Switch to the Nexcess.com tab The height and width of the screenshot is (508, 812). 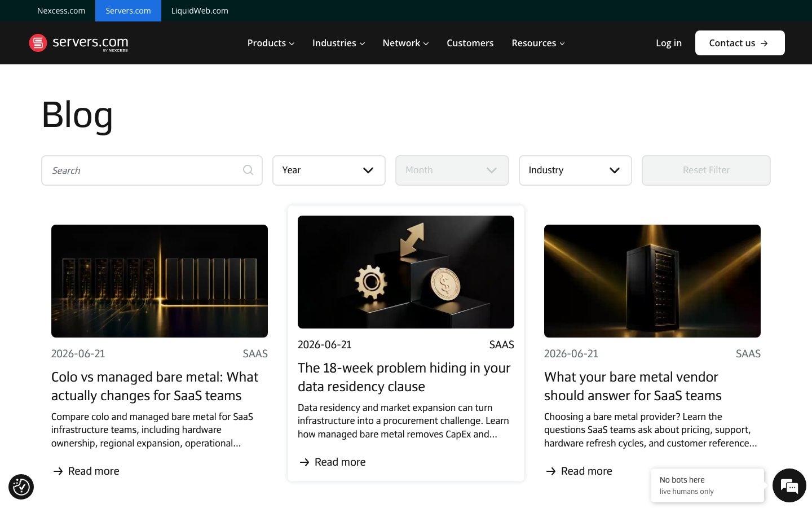coord(61,11)
